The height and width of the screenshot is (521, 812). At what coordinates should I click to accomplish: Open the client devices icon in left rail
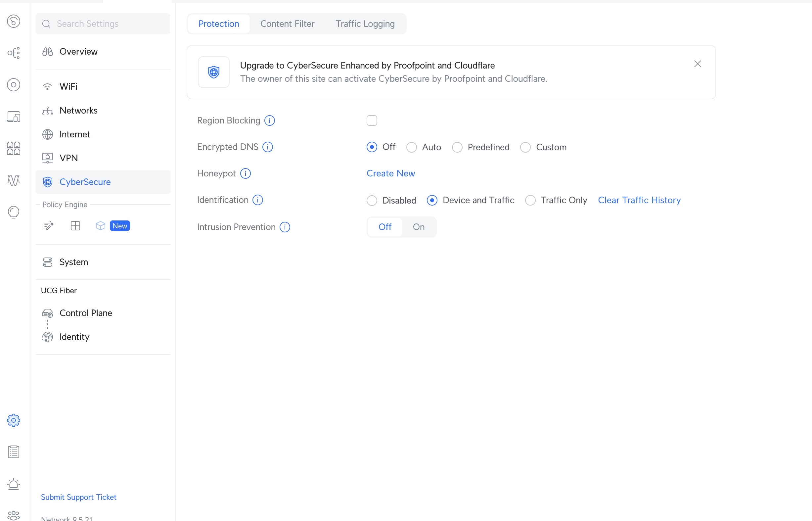[x=14, y=117]
